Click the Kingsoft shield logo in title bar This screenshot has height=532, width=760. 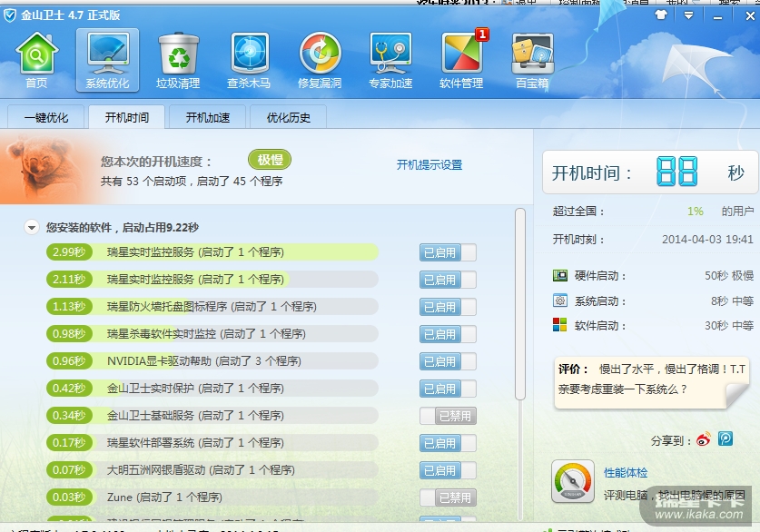point(10,15)
